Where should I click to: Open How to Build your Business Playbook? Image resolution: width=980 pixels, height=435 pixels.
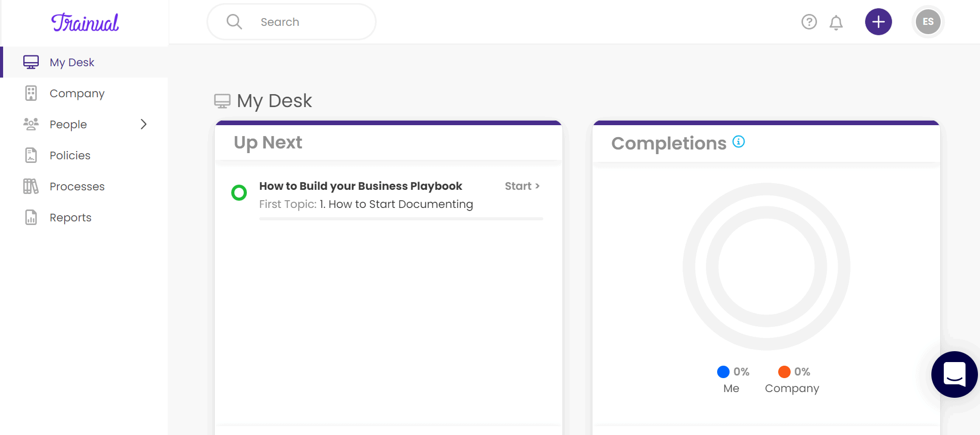pyautogui.click(x=361, y=186)
